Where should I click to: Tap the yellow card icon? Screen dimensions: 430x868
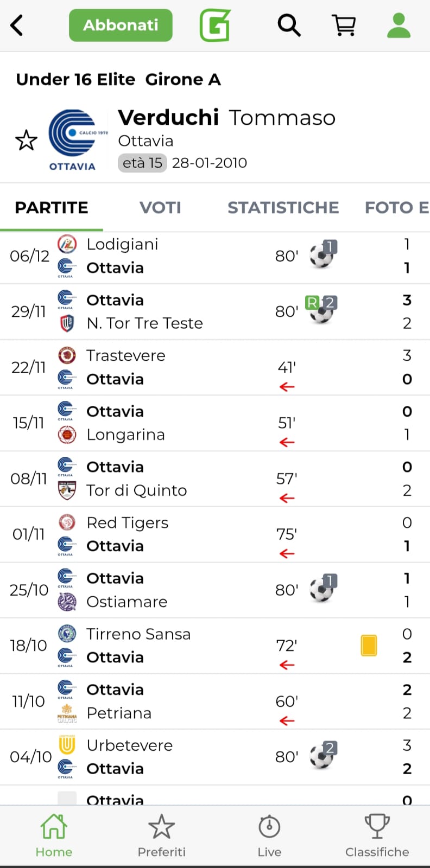(x=369, y=646)
